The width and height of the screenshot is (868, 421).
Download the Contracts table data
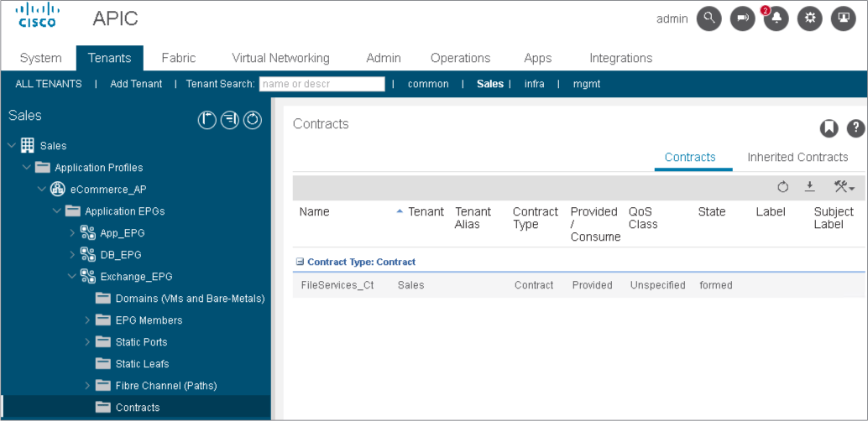[809, 187]
